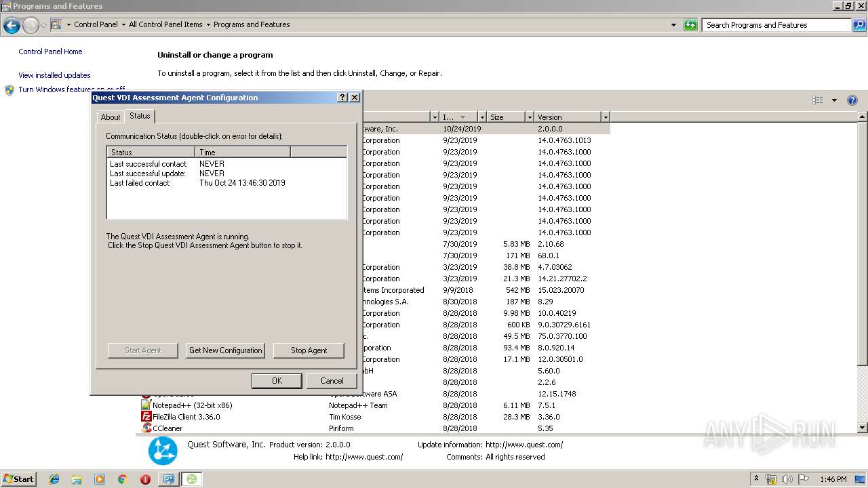Select Last failed contact status row
This screenshot has height=488, width=868.
point(226,183)
